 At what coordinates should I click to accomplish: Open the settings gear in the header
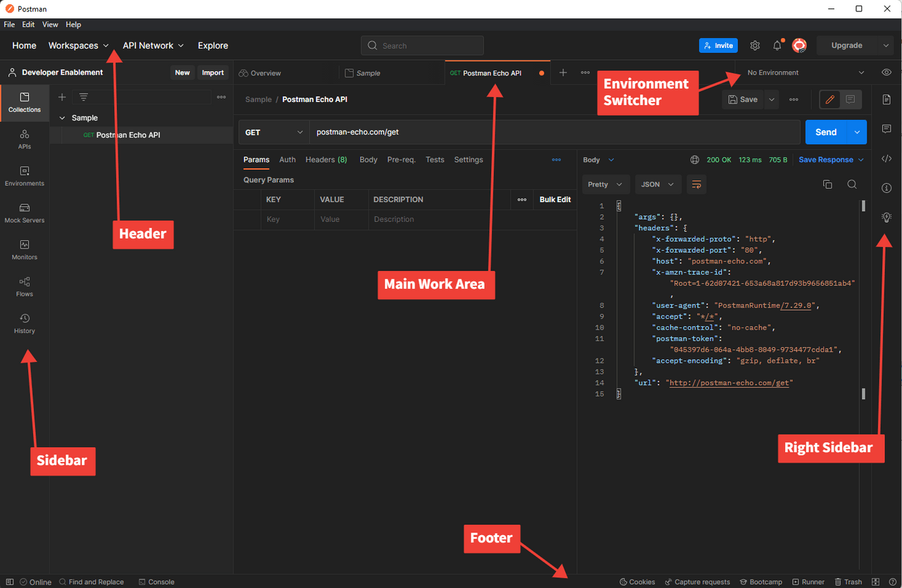755,45
